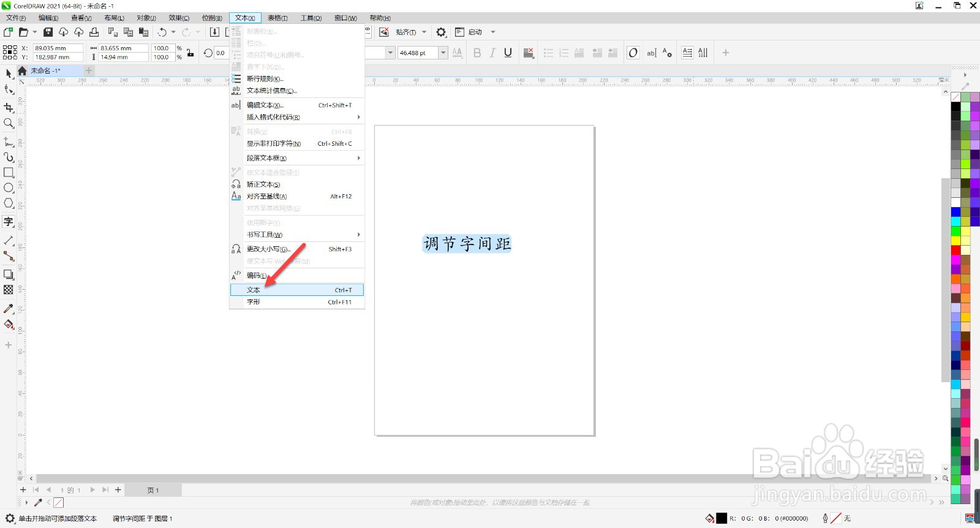Viewport: 980px width, 528px height.
Task: Toggle vertical text direction
Action: [703, 53]
